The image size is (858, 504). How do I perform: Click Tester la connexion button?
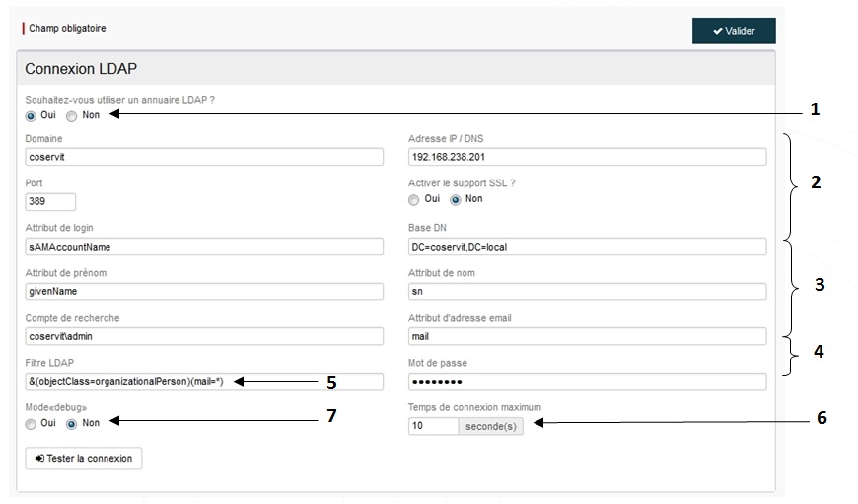(84, 459)
